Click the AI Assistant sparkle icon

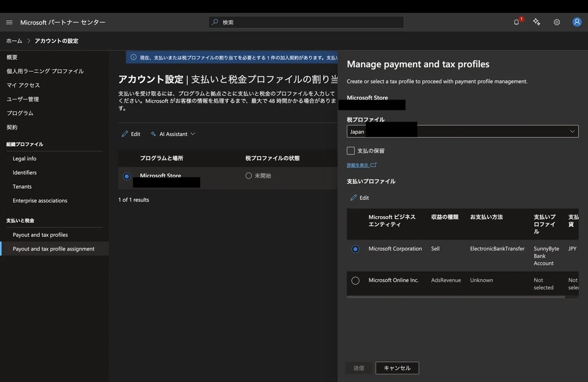(153, 134)
